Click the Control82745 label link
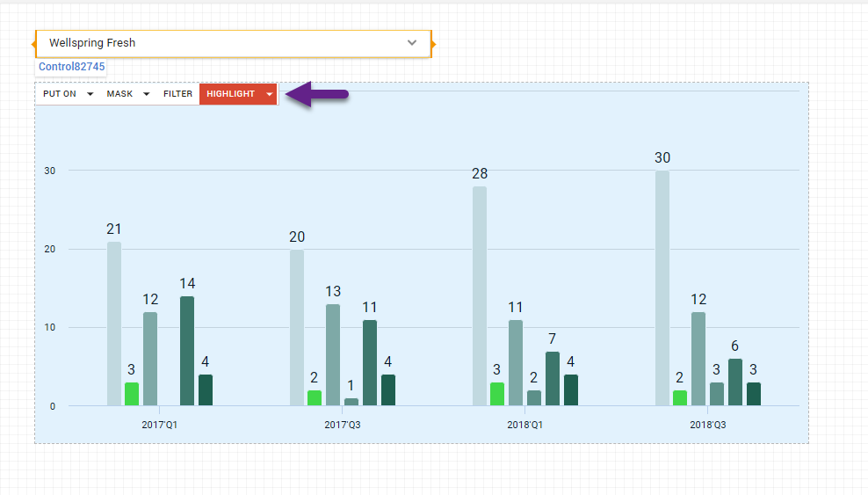The height and width of the screenshot is (495, 868). (71, 67)
